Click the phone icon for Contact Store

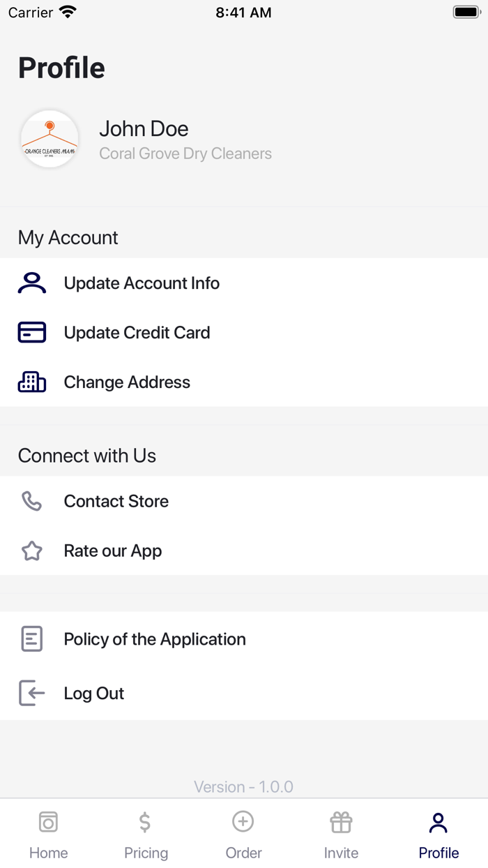click(32, 501)
